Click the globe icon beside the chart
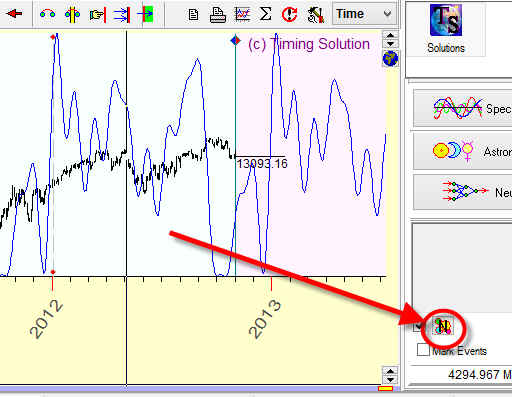This screenshot has height=397, width=512. [390, 59]
